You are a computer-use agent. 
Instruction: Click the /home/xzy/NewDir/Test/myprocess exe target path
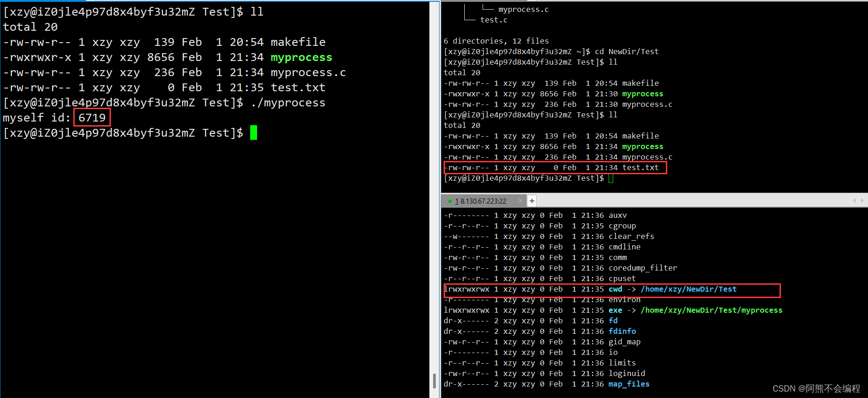pos(711,310)
